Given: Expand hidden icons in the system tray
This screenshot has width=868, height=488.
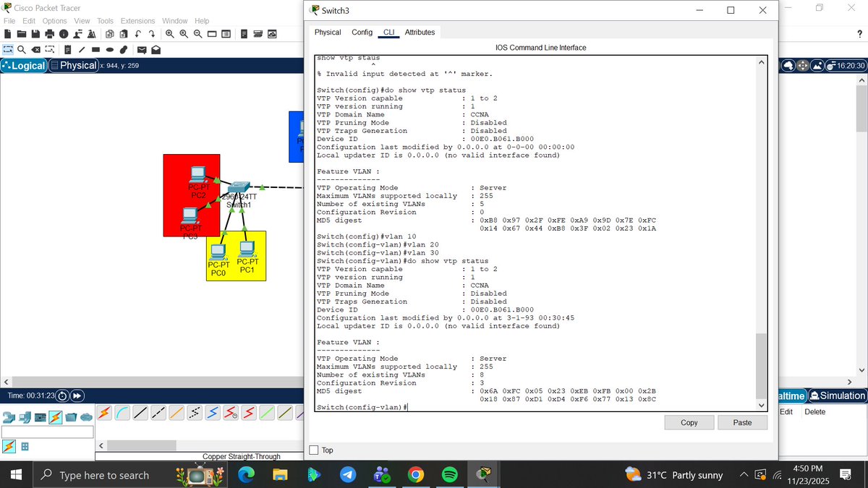Looking at the screenshot, I should click(743, 475).
